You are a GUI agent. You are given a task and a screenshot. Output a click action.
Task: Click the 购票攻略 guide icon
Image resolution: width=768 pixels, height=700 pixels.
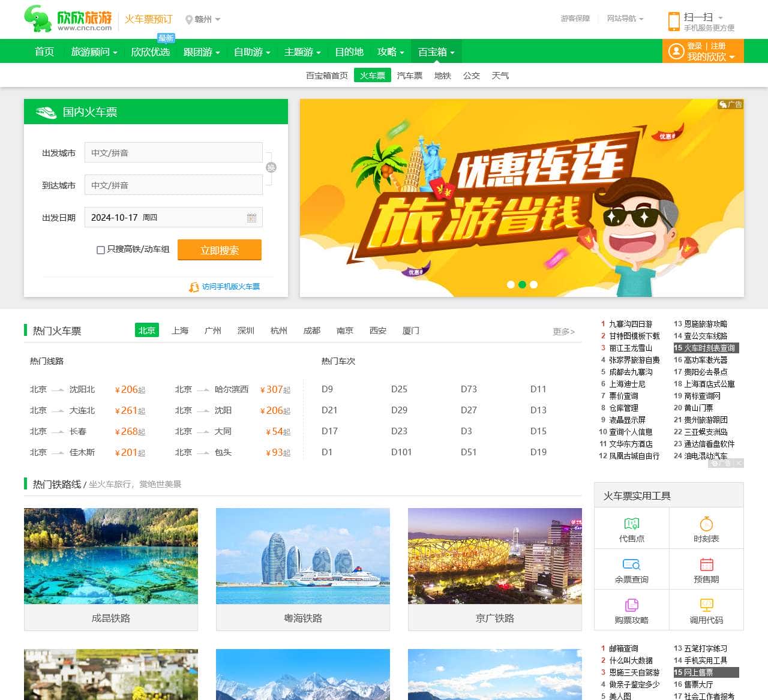[x=632, y=605]
